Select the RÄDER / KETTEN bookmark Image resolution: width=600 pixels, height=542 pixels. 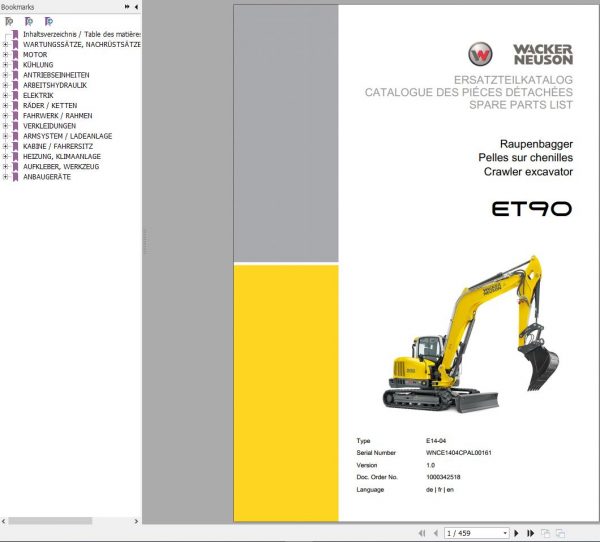coord(50,105)
